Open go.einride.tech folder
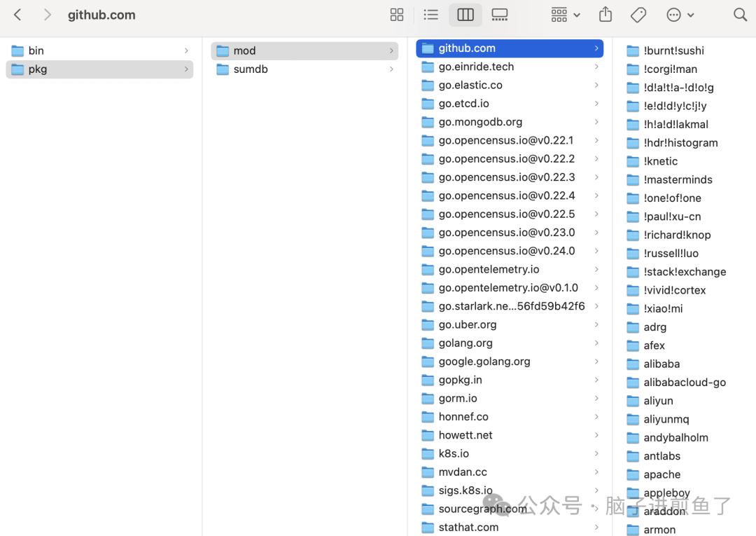The width and height of the screenshot is (756, 536). pyautogui.click(x=510, y=67)
